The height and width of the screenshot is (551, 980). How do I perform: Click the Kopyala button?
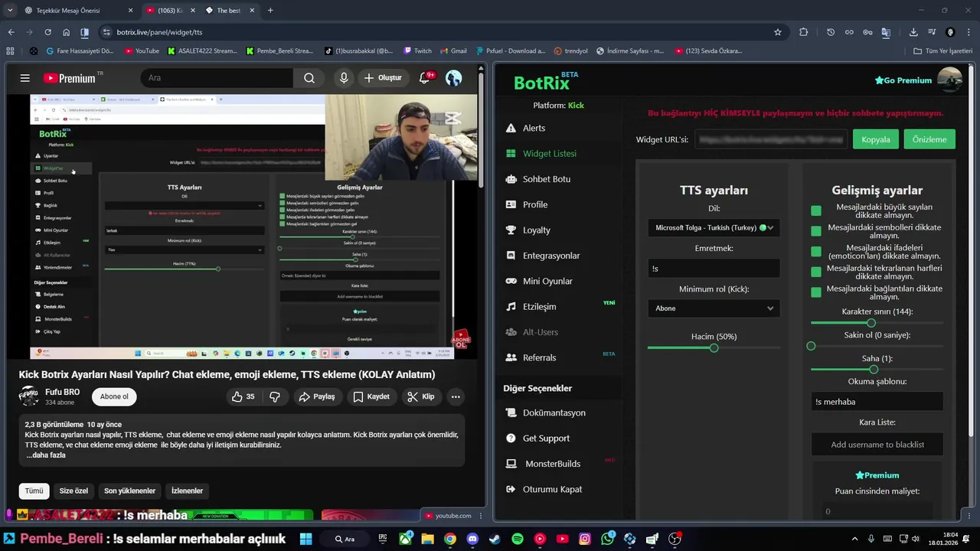click(876, 139)
